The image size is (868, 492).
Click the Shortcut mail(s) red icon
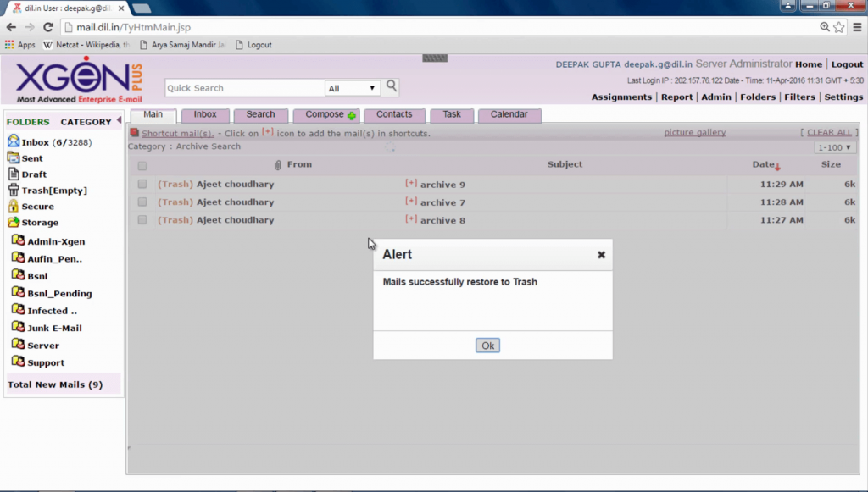[x=134, y=132]
